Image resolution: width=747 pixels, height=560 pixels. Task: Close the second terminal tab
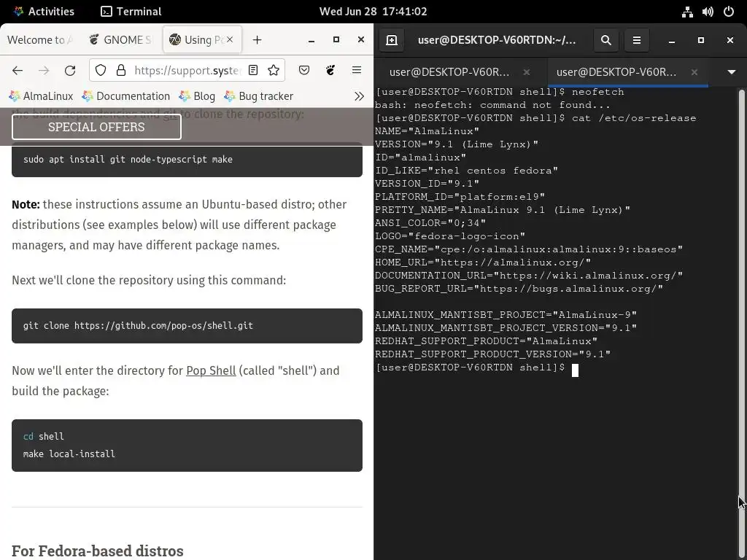tap(694, 72)
